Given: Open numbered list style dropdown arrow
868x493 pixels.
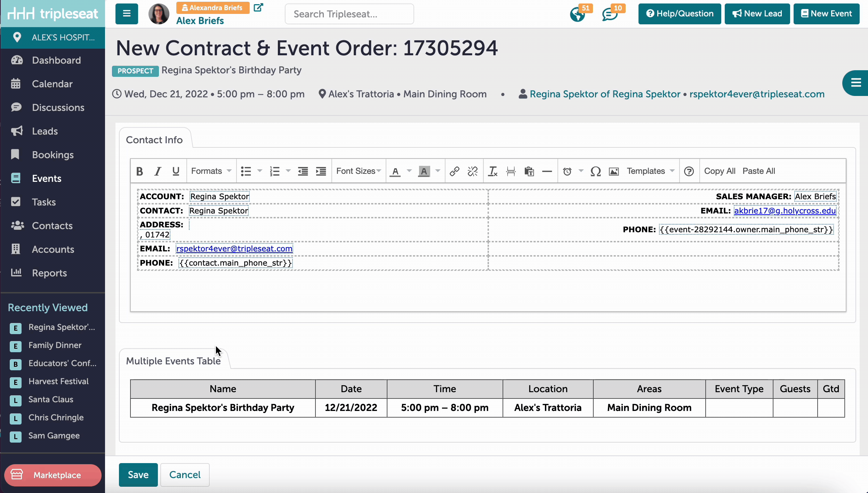Looking at the screenshot, I should pos(288,171).
